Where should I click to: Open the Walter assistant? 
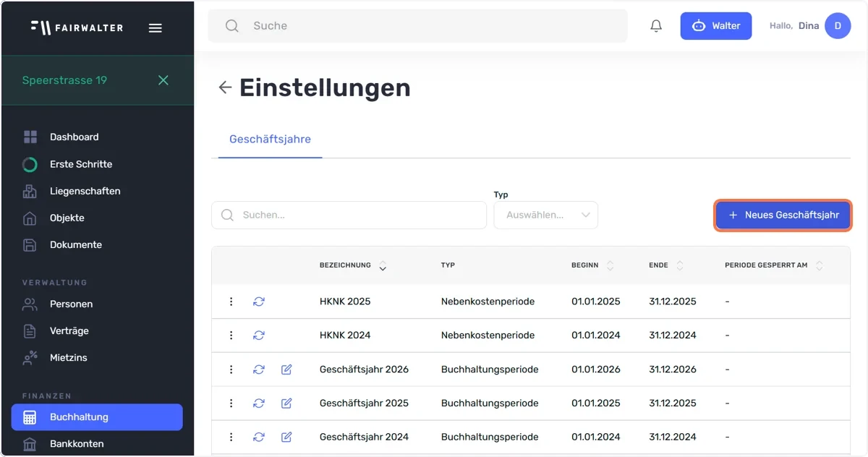coord(716,26)
